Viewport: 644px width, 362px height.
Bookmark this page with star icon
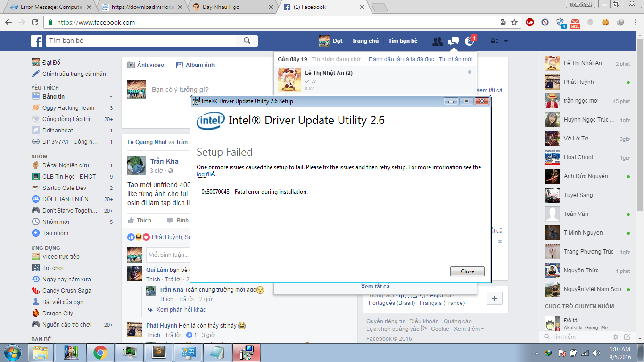point(514,22)
